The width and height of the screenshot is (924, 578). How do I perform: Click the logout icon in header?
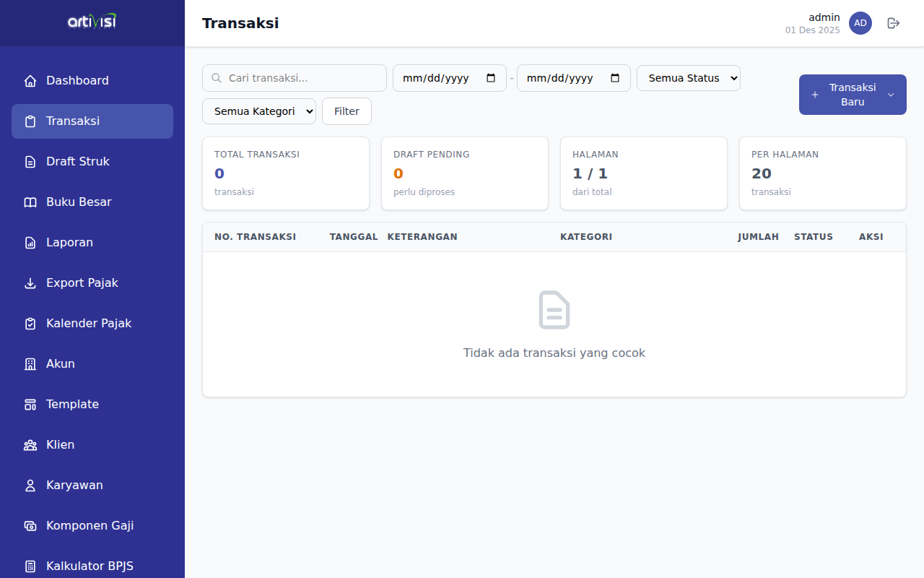893,23
